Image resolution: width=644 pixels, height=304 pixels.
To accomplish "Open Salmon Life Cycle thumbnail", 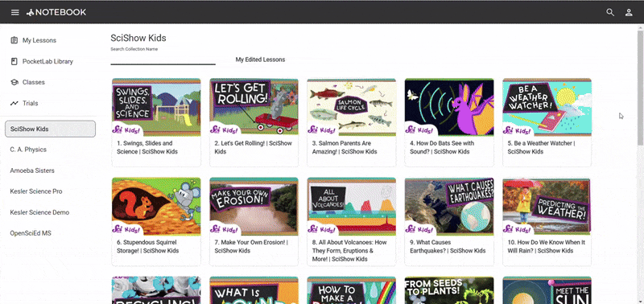I will 352,107.
